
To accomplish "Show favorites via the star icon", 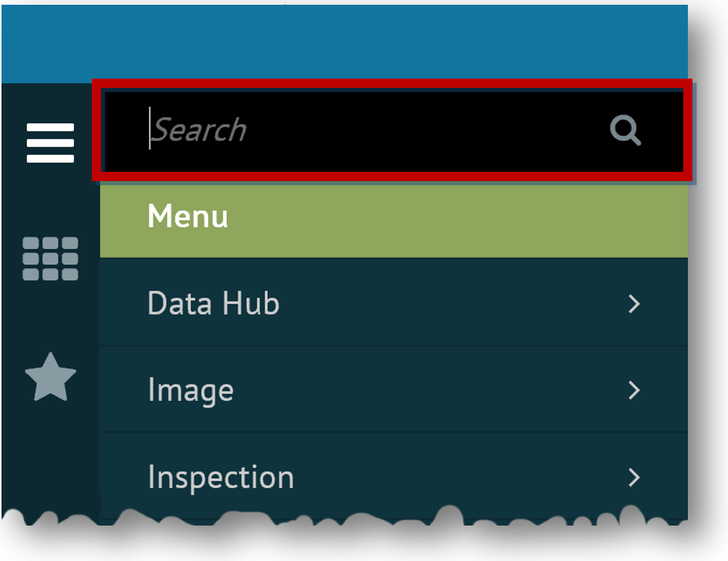I will 50,378.
